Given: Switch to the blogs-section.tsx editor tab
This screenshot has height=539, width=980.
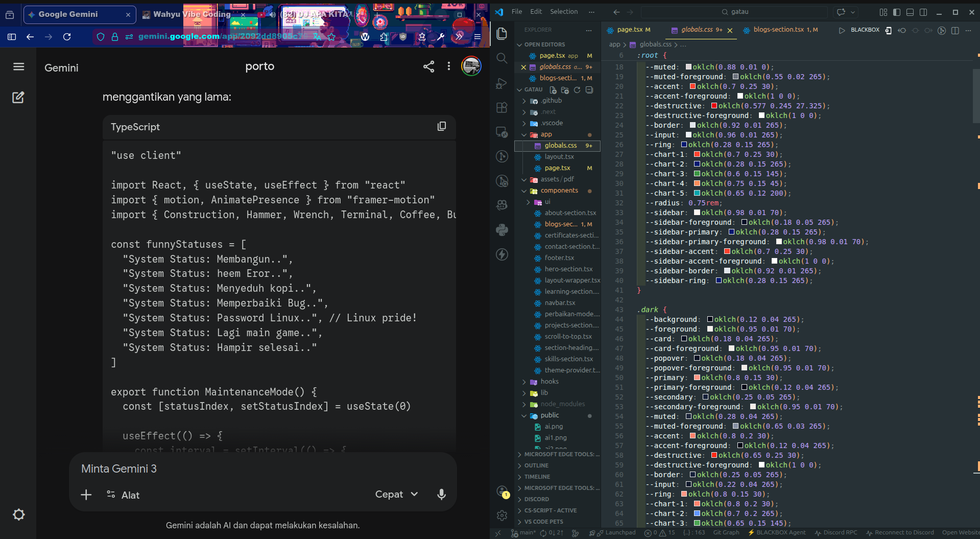Looking at the screenshot, I should tap(778, 30).
